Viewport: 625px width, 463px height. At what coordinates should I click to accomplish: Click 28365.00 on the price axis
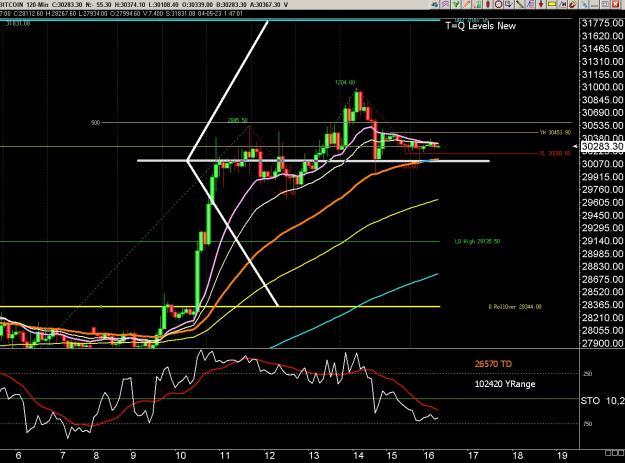(x=602, y=305)
